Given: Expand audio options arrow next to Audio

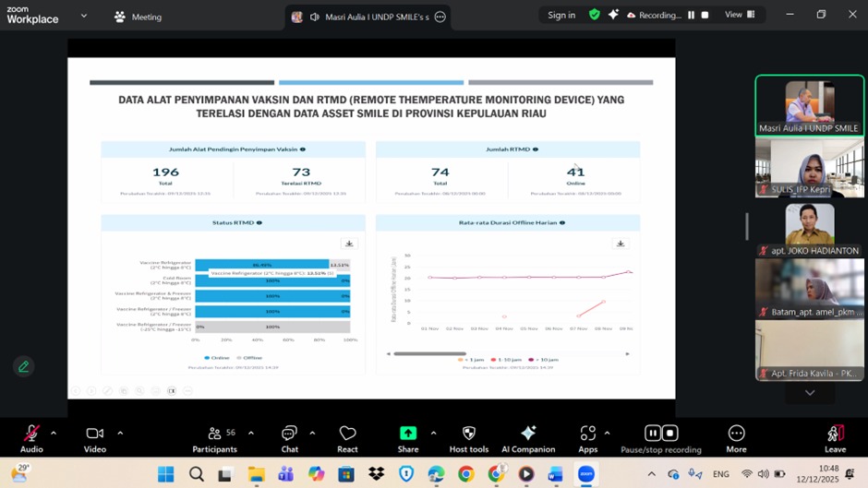Looking at the screenshot, I should 54,433.
